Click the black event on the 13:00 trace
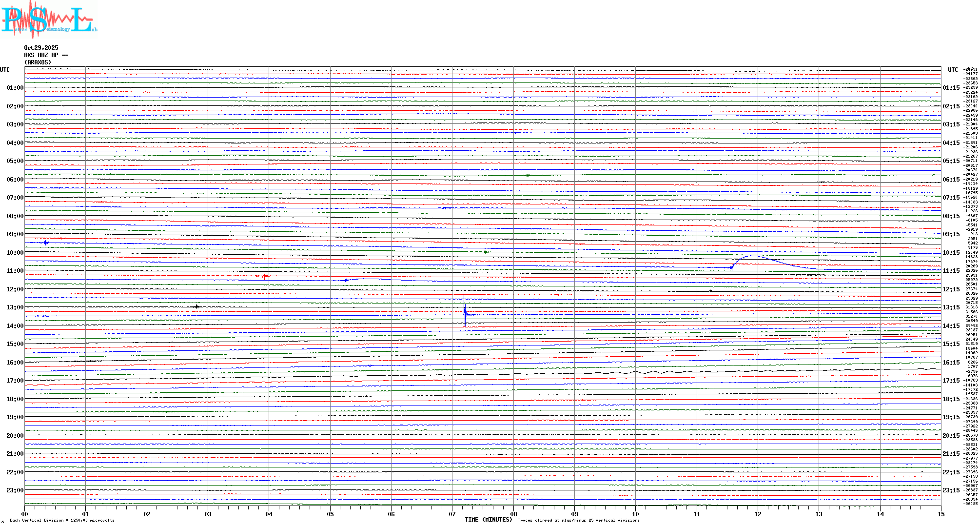This screenshot has height=527, width=980. click(196, 307)
